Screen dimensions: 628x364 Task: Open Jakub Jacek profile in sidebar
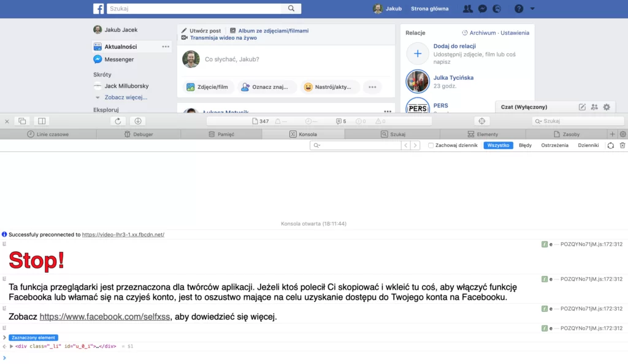tap(115, 29)
